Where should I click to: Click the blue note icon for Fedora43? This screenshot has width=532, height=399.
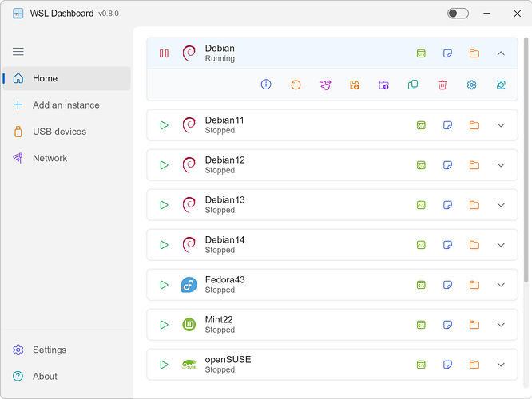tap(447, 285)
